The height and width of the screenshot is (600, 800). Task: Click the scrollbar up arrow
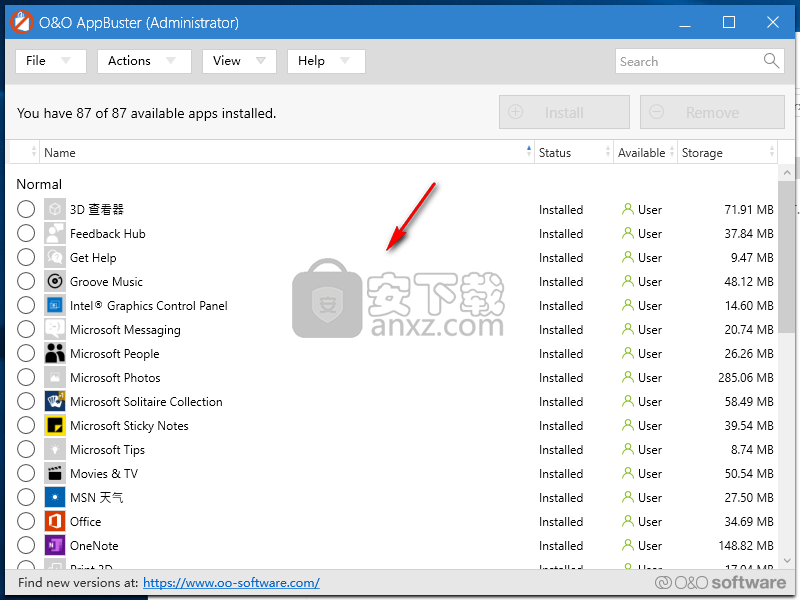click(x=787, y=172)
